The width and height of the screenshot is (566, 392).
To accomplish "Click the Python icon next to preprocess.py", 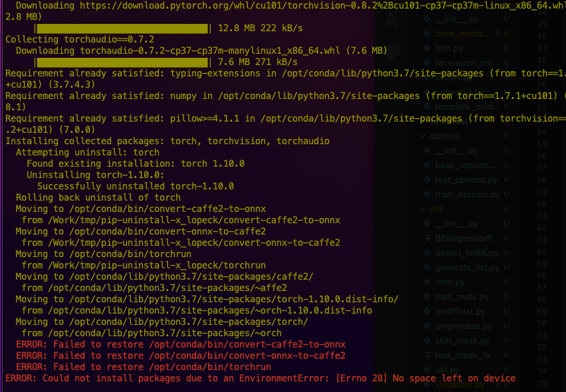I will pyautogui.click(x=426, y=326).
